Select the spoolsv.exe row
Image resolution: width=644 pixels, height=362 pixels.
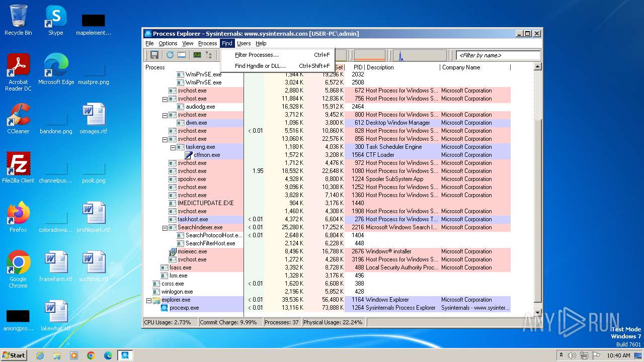[327, 179]
